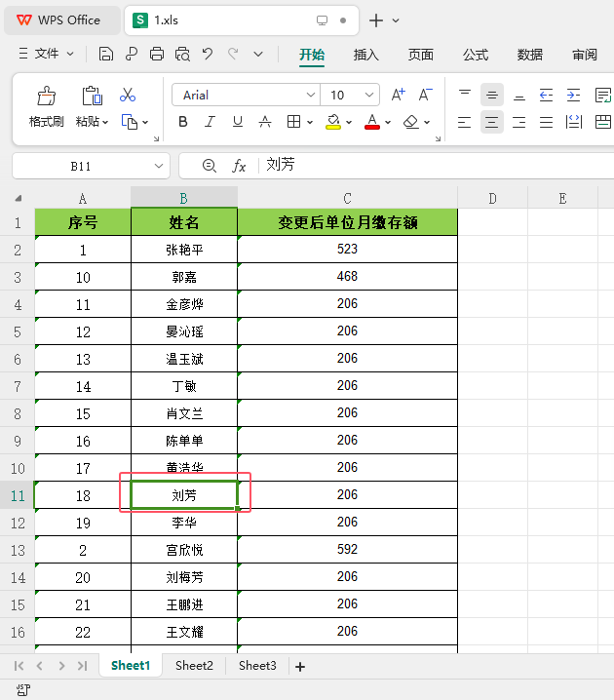
Task: Apply yellow fill color to cell
Action: pos(333,122)
